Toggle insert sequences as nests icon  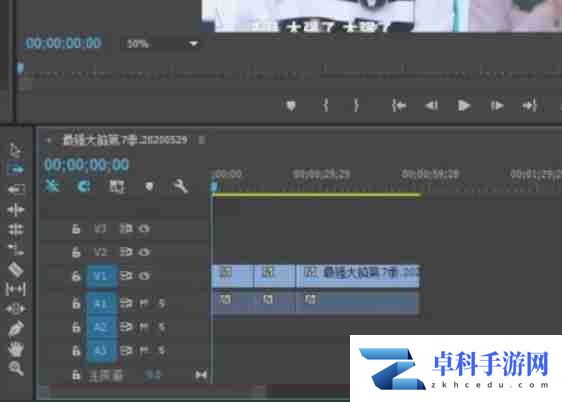coord(52,186)
